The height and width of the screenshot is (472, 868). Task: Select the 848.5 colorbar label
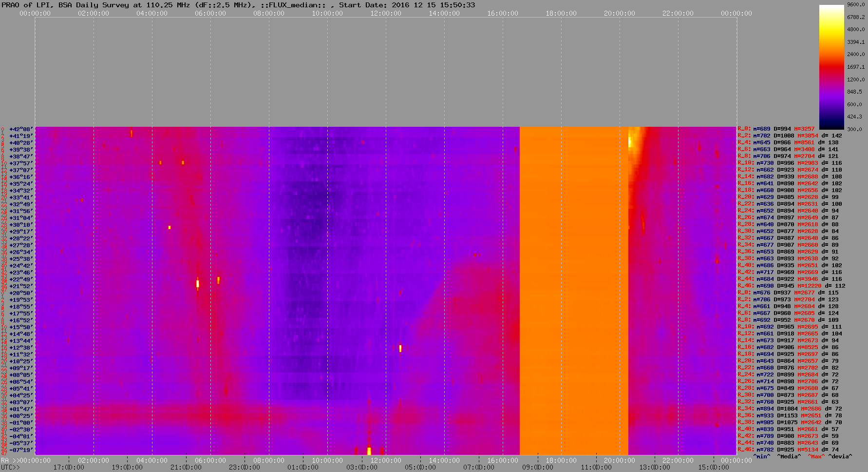coord(854,92)
